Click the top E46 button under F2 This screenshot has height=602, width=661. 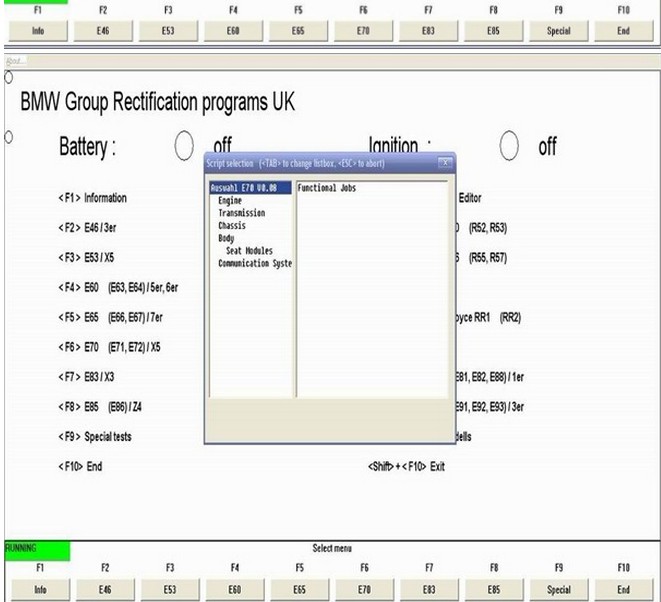pos(103,31)
